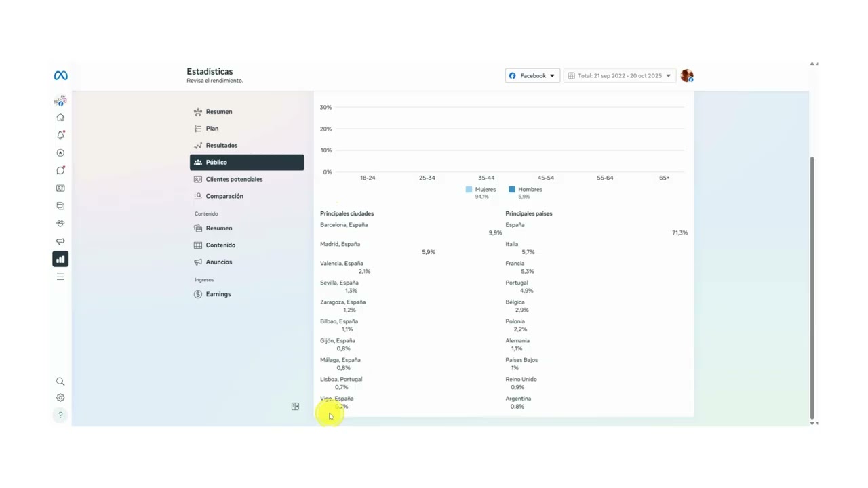This screenshot has width=868, height=488.
Task: Open the Ads megaphone icon in the sidebar
Action: click(60, 241)
